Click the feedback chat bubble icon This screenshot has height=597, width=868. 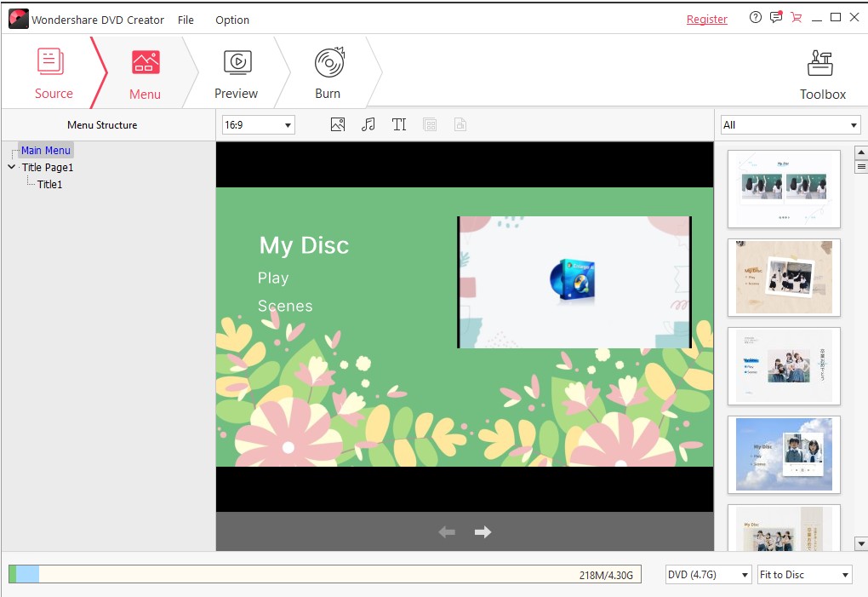(775, 17)
